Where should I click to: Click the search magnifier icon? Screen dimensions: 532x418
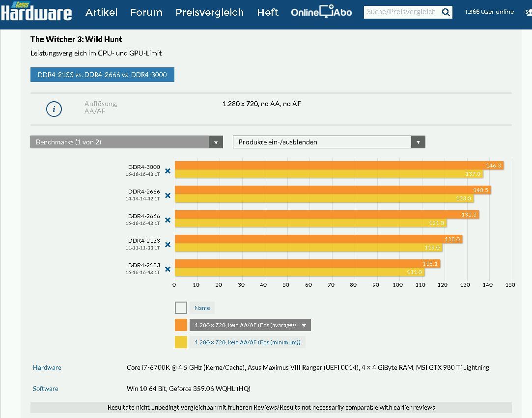pyautogui.click(x=446, y=12)
